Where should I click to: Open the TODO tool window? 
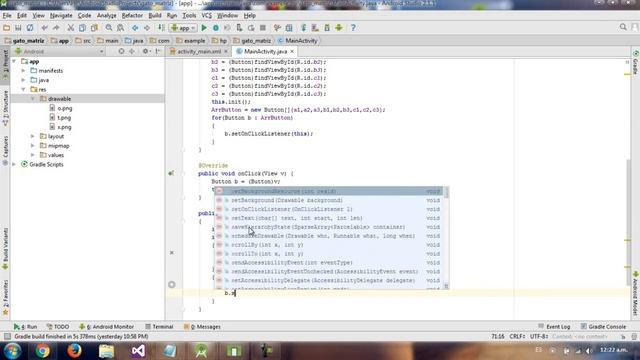(58, 327)
